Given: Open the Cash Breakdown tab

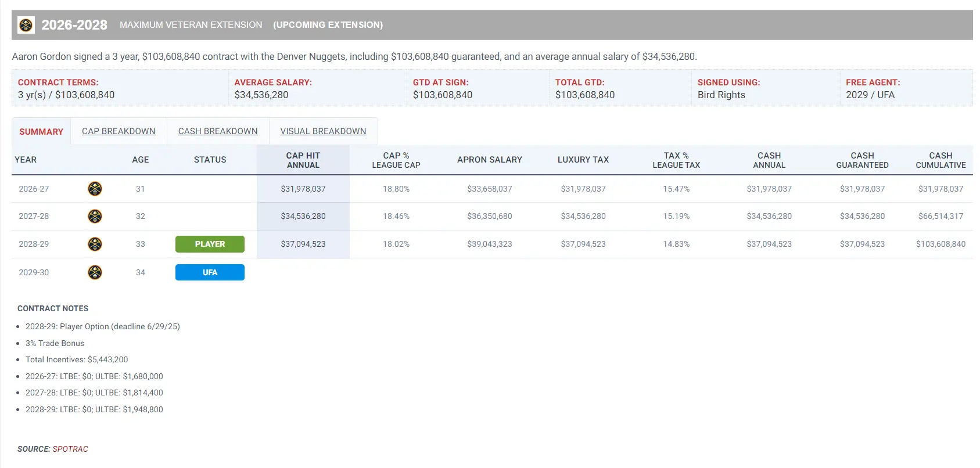Looking at the screenshot, I should coord(218,131).
